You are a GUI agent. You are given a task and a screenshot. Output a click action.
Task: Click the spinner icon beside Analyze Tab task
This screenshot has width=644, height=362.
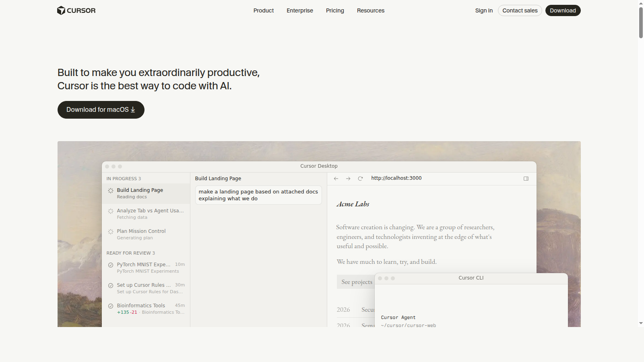tap(111, 211)
